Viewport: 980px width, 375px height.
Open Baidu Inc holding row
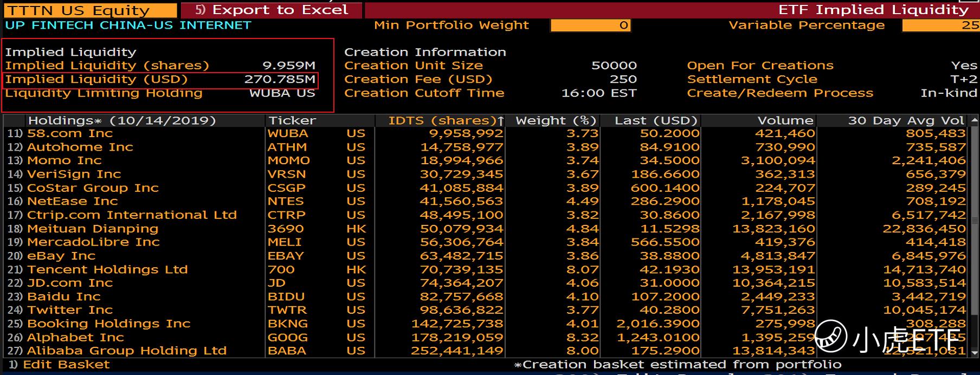point(486,296)
